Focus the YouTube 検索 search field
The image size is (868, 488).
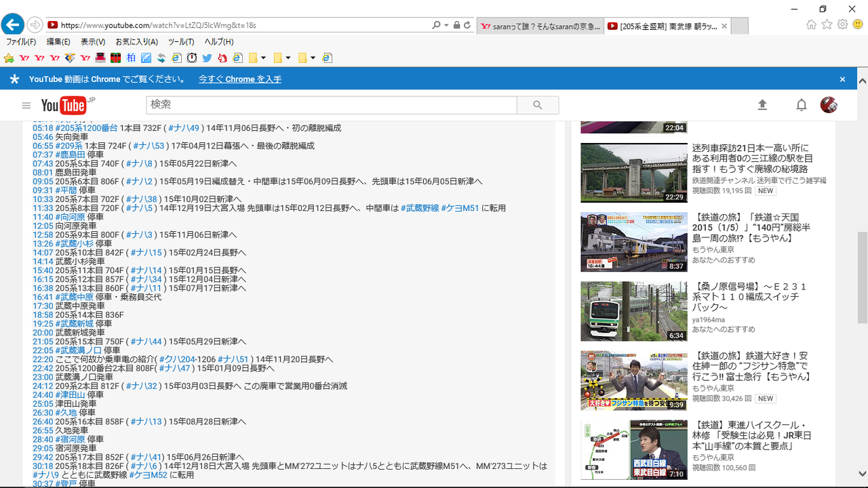point(332,105)
